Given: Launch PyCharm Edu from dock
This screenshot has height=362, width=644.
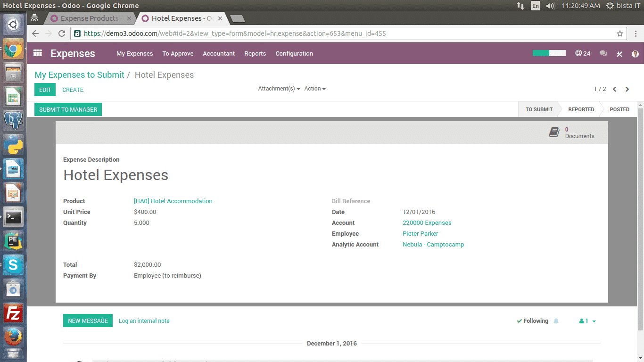Looking at the screenshot, I should 13,241.
